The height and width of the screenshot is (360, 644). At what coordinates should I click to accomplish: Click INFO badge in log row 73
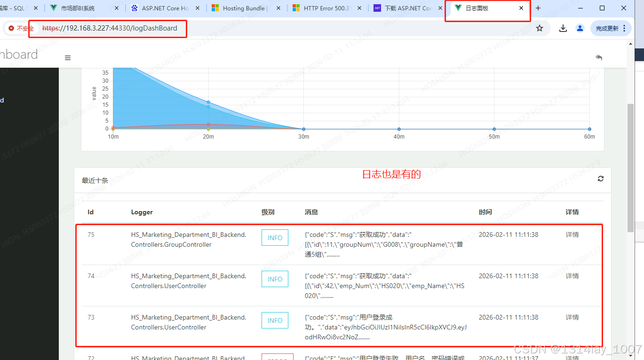(x=275, y=321)
